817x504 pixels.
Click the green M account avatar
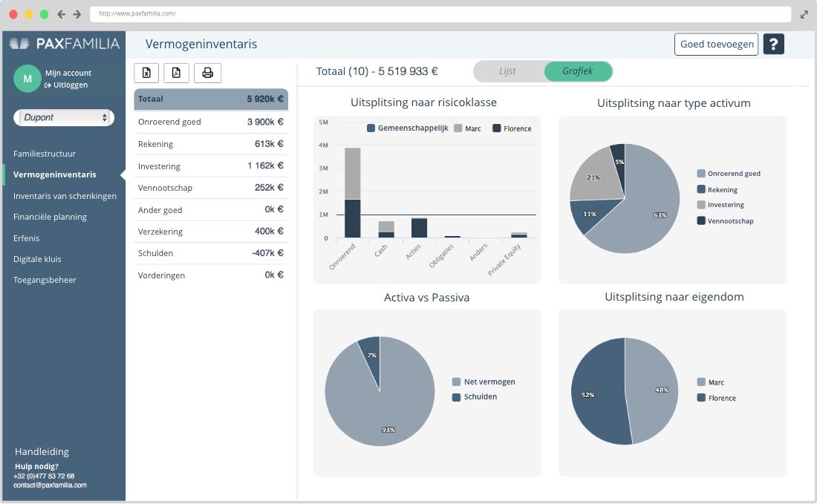coord(27,79)
